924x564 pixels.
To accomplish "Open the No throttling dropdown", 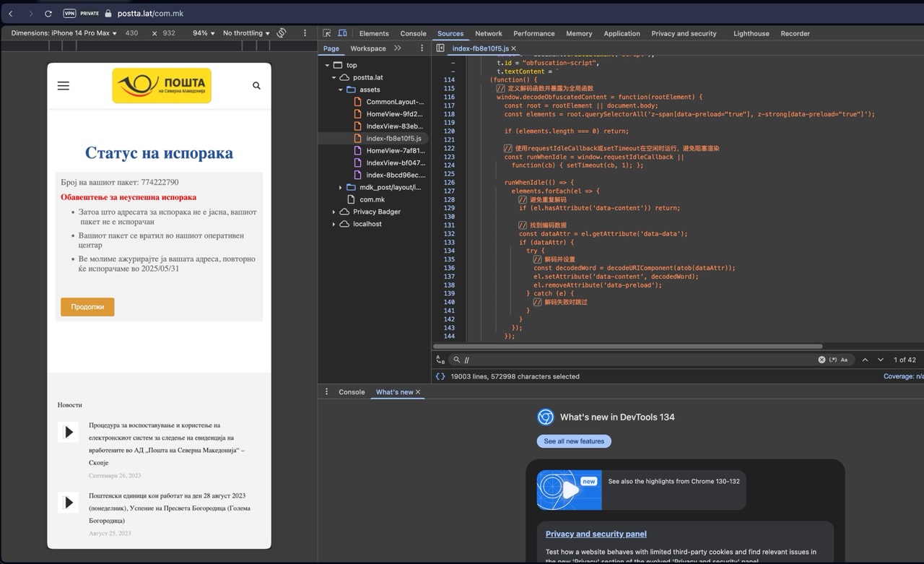I will coord(245,33).
